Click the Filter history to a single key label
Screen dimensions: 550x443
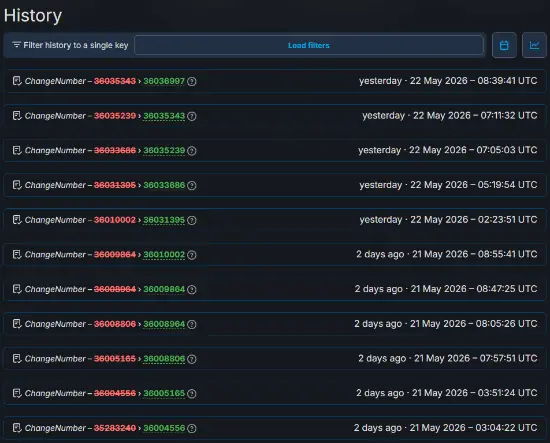tap(76, 45)
